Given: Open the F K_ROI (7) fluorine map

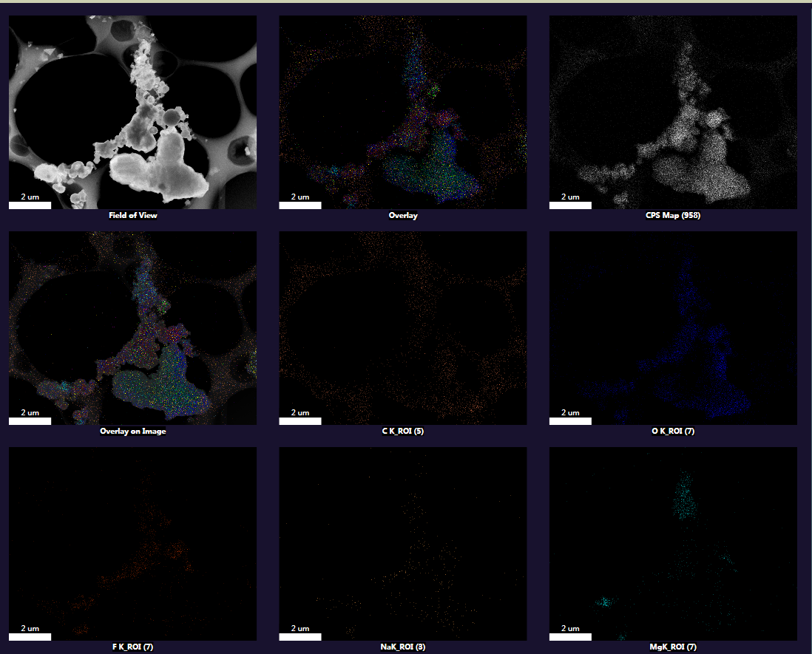Looking at the screenshot, I should (x=132, y=544).
